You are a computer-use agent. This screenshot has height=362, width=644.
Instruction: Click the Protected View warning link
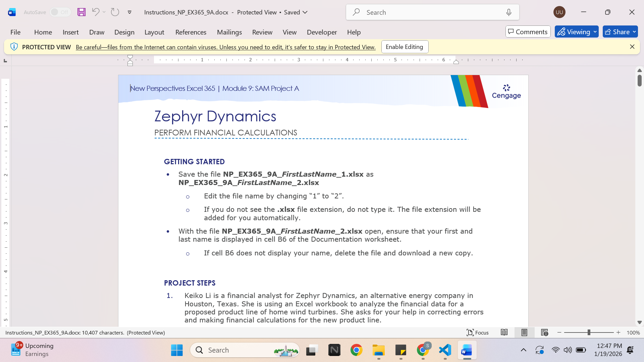point(225,47)
